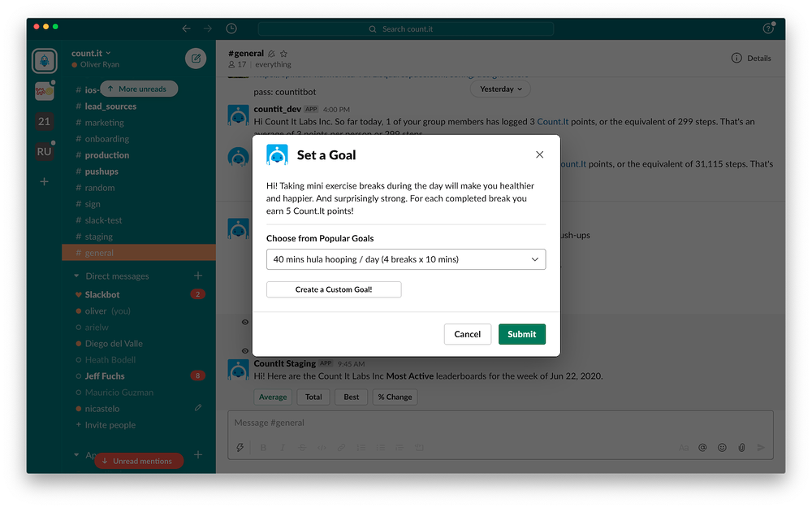Collapse the Direct messages section
812x508 pixels.
[x=76, y=276]
